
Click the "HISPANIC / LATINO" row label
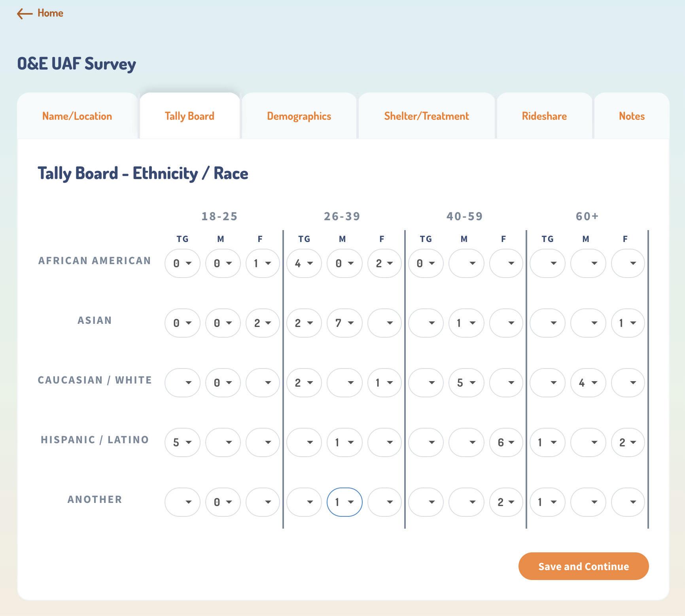click(x=95, y=440)
